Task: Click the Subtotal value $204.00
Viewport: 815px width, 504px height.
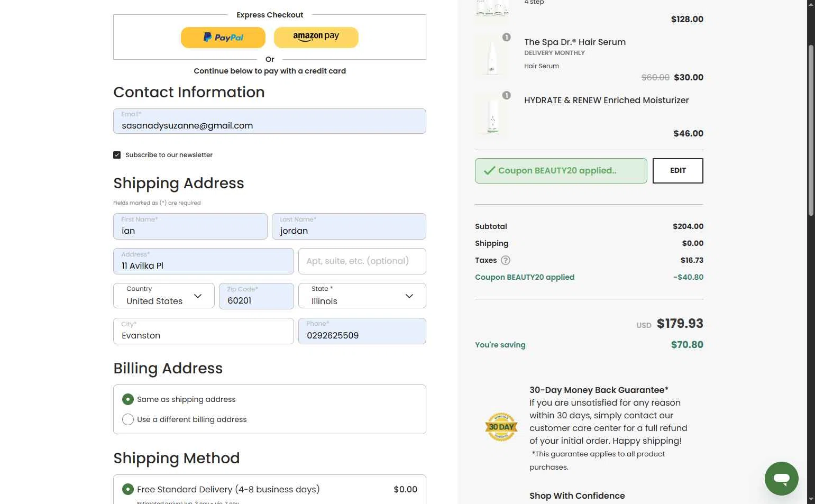Action: pyautogui.click(x=688, y=226)
